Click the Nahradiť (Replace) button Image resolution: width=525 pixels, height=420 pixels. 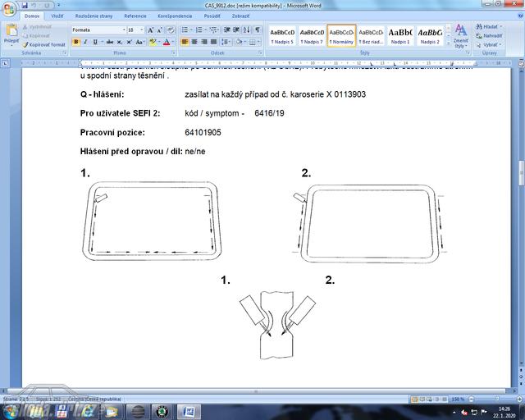pyautogui.click(x=490, y=36)
